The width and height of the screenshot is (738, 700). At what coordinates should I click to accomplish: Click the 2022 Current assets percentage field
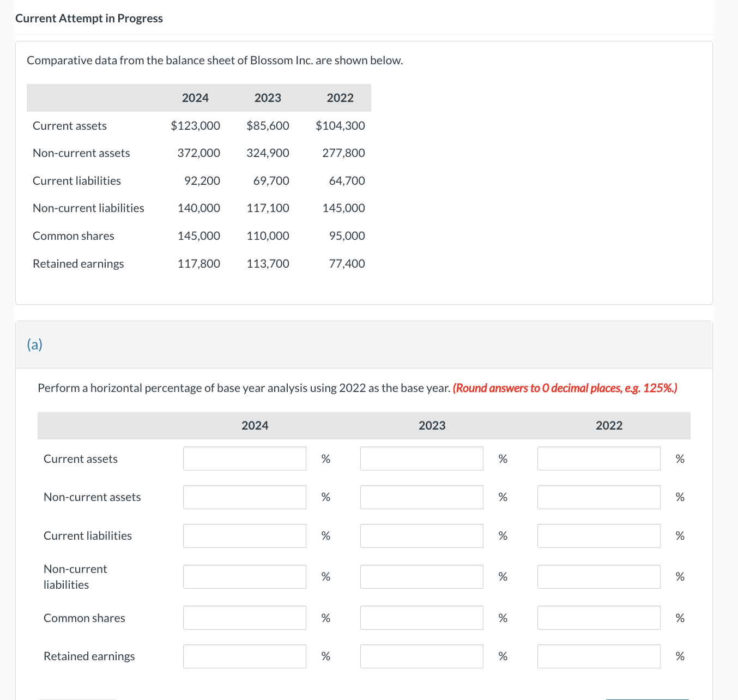598,458
